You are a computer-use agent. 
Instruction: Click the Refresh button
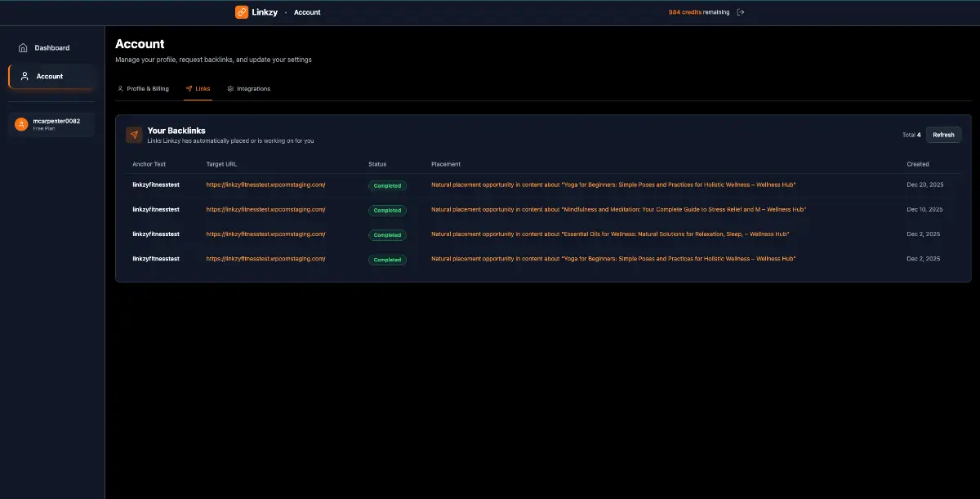pos(943,135)
